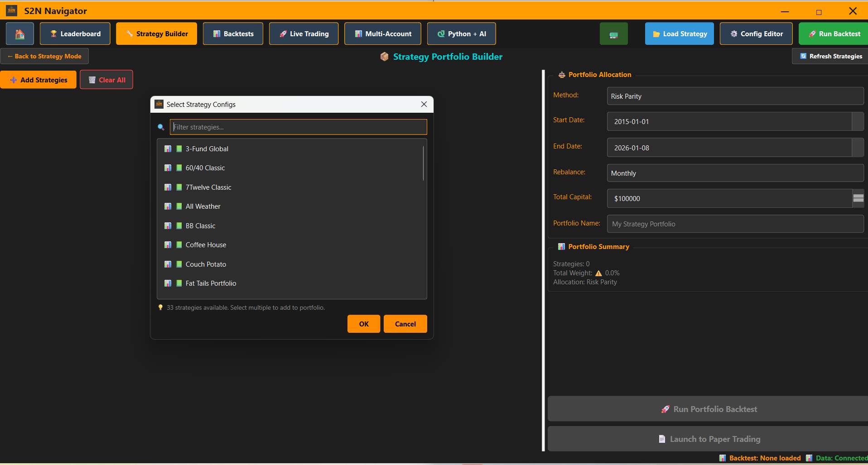Viewport: 868px width, 465px height.
Task: Click chart icon beside 60/40 Classic
Action: (x=168, y=168)
